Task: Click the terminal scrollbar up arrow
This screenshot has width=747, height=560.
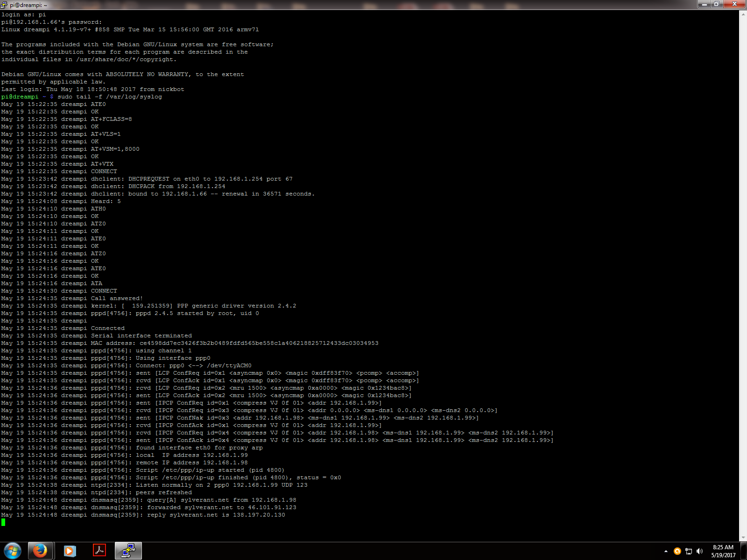Action: pos(743,14)
